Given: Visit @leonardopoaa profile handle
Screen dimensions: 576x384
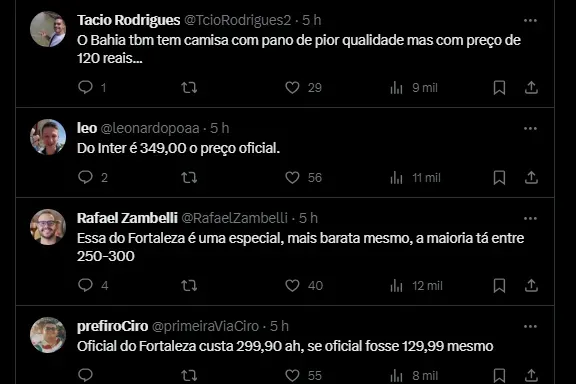Looking at the screenshot, I should point(150,128).
